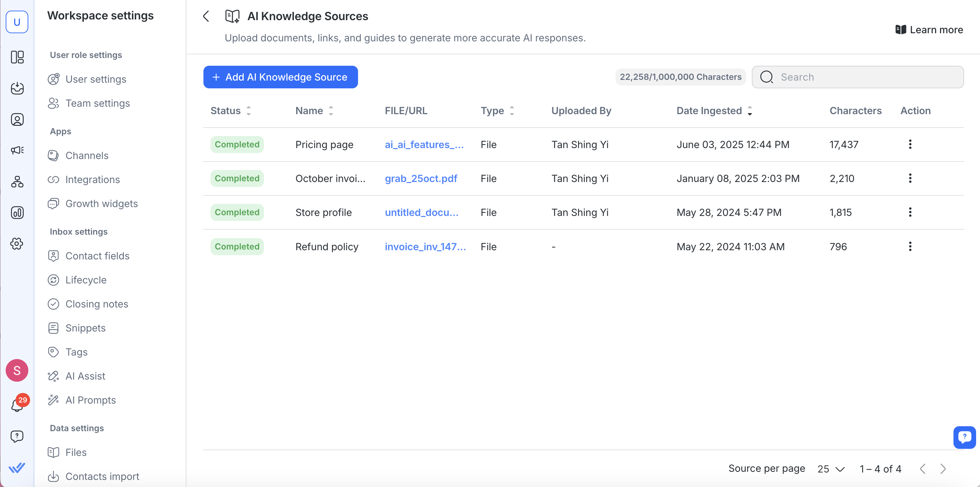Open the inbox icon in left rail
Screen dimensions: 980x487
point(17,88)
